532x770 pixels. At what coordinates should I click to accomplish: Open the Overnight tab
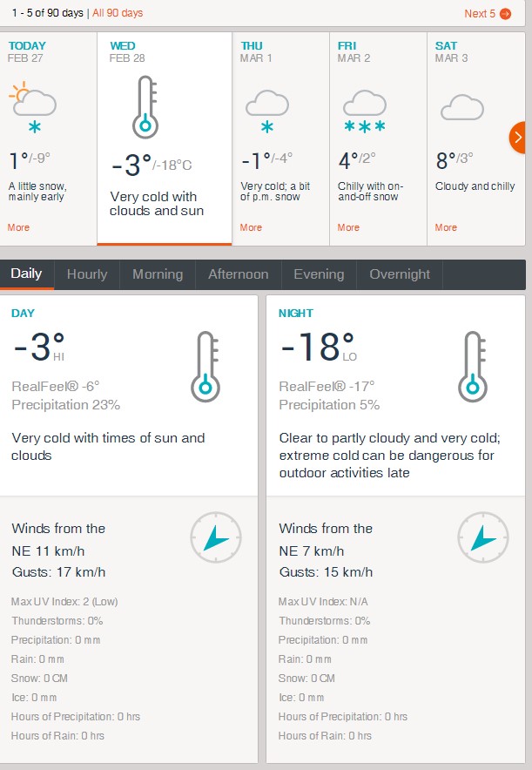pyautogui.click(x=400, y=274)
